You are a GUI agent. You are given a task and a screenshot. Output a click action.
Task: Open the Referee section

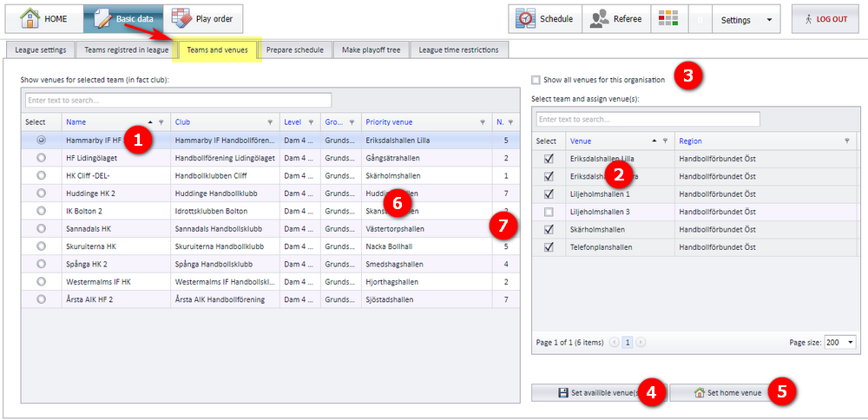[x=616, y=19]
